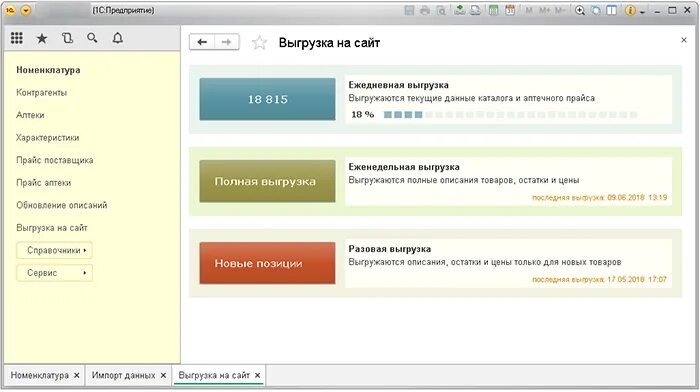Open Номенклатура in the sidebar
700x392 pixels.
pos(48,70)
